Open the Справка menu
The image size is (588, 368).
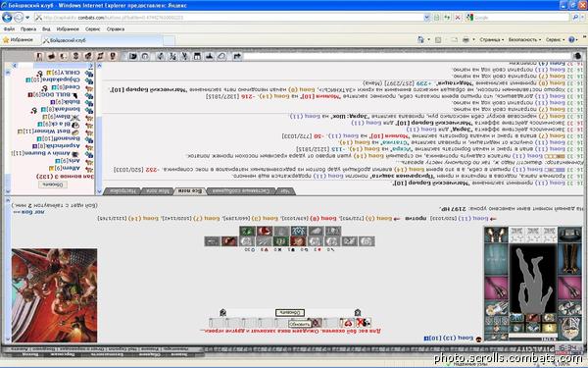pos(116,28)
